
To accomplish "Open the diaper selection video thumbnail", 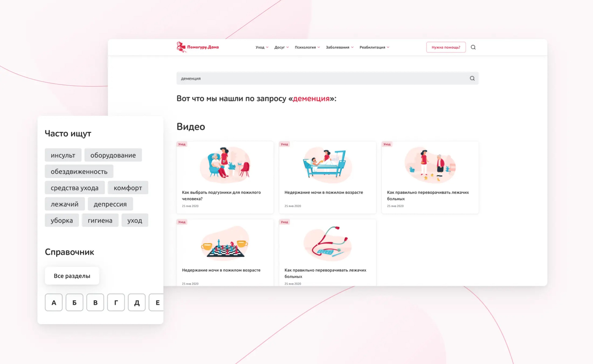I will (225, 165).
